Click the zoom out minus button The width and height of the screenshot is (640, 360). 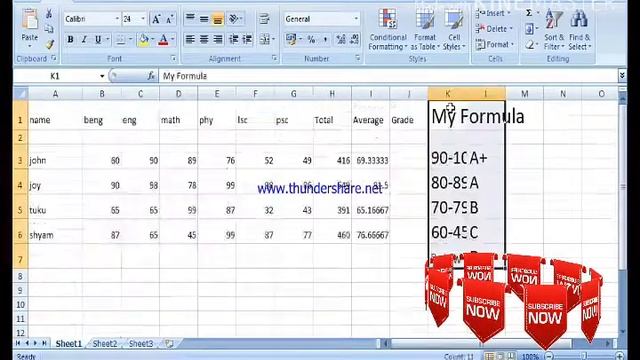[x=549, y=356]
